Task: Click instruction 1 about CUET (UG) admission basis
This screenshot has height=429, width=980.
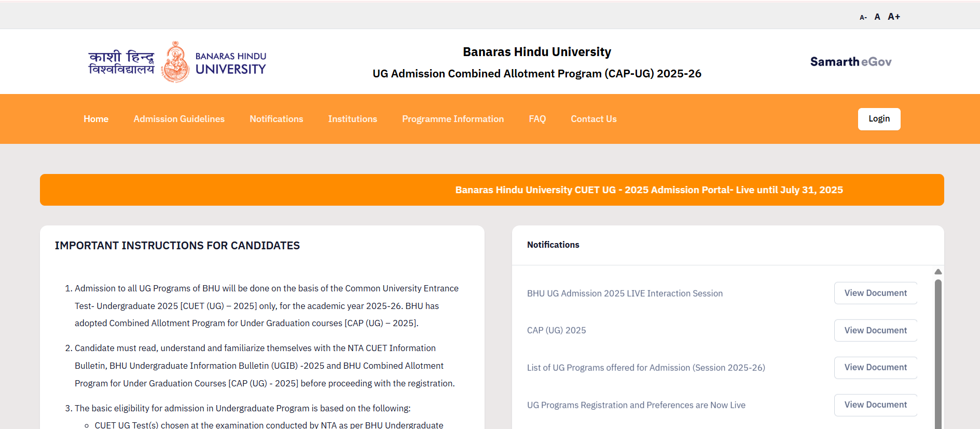Action: (x=267, y=306)
